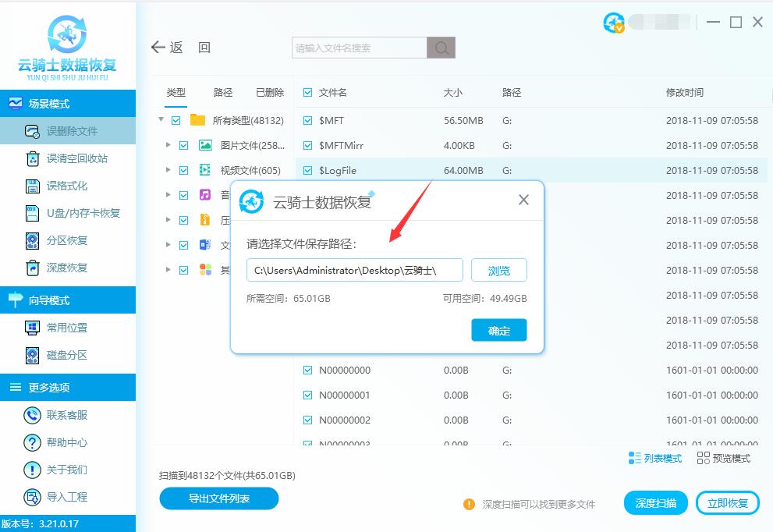773x532 pixels.
Task: Expand the music files tree node
Action: [168, 195]
